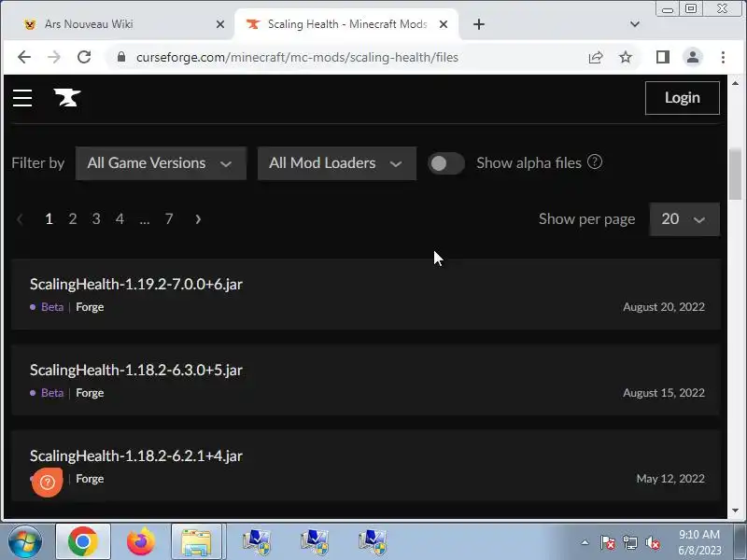Jump to page 7 of files
Image resolution: width=747 pixels, height=560 pixels.
(x=169, y=219)
